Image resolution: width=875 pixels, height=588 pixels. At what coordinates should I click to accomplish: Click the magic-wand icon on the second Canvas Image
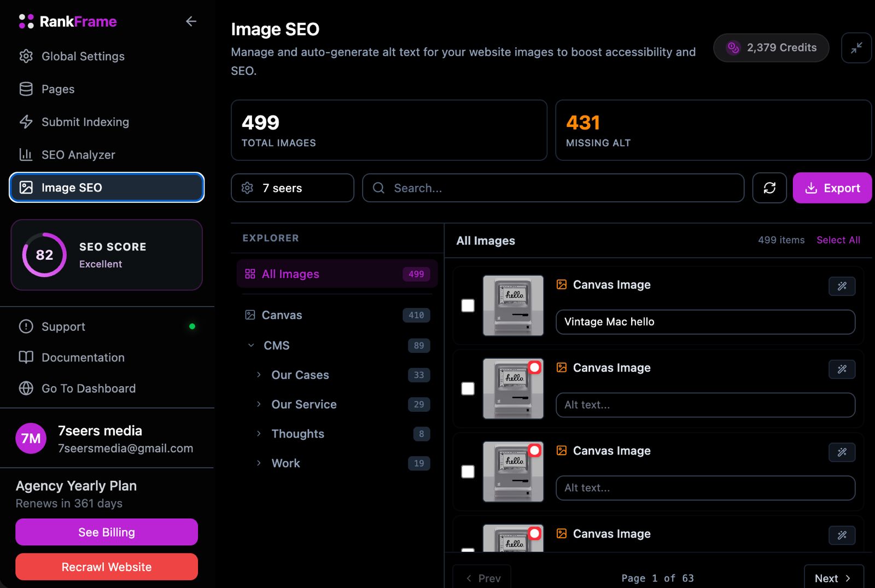(842, 369)
